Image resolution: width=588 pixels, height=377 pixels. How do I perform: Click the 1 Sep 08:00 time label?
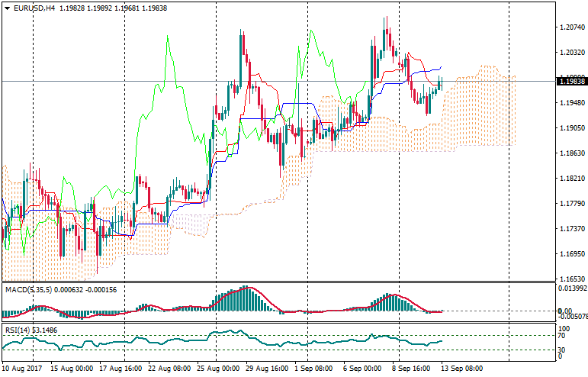[x=313, y=368]
